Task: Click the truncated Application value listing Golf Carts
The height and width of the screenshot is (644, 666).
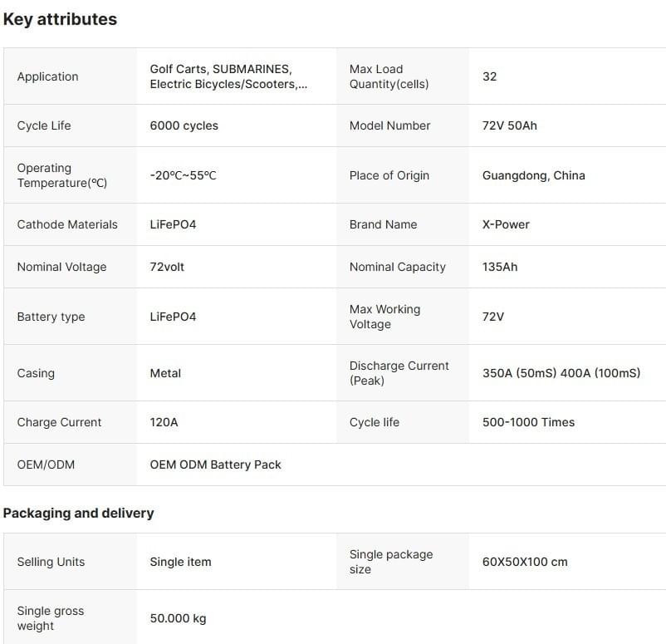Action: [228, 76]
